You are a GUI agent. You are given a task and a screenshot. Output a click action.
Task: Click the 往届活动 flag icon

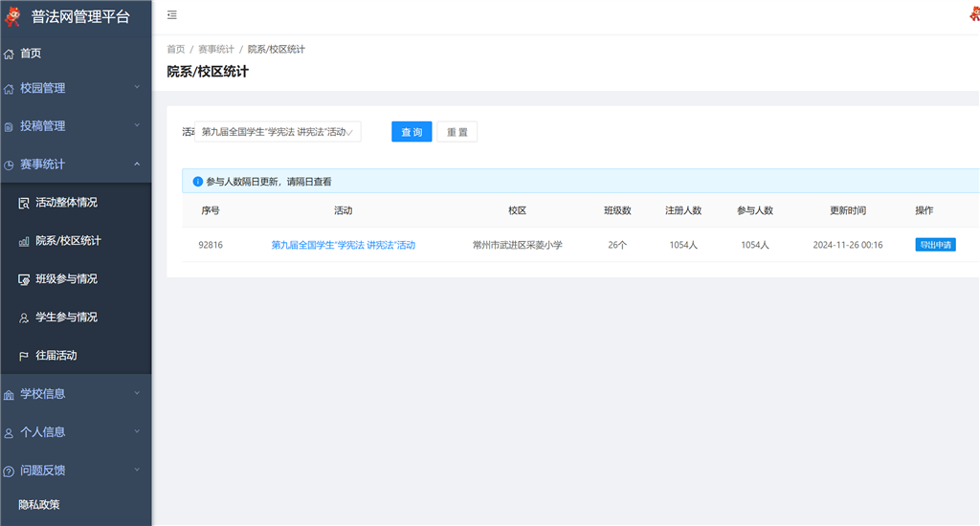click(x=24, y=356)
